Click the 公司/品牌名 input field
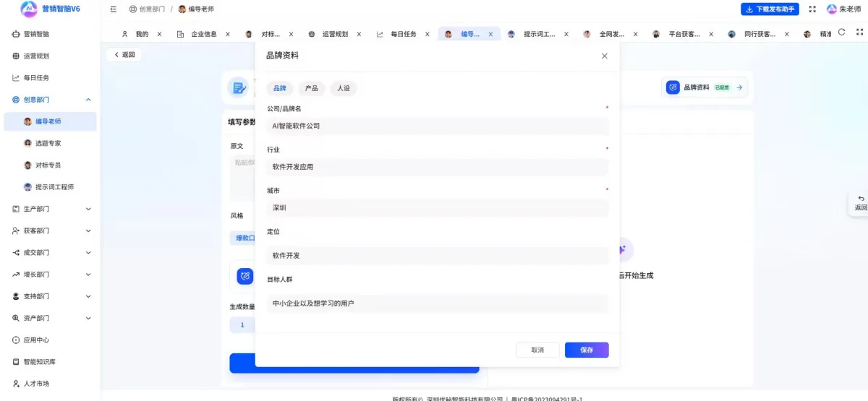The image size is (868, 401). (x=438, y=126)
